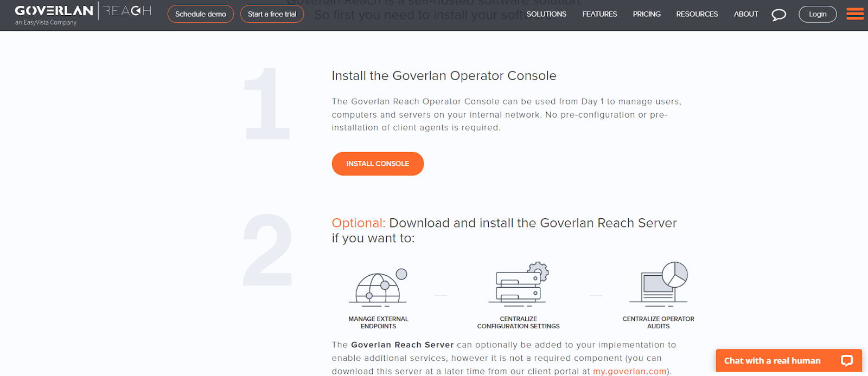The height and width of the screenshot is (376, 868).
Task: Open the Resources menu
Action: tap(697, 14)
